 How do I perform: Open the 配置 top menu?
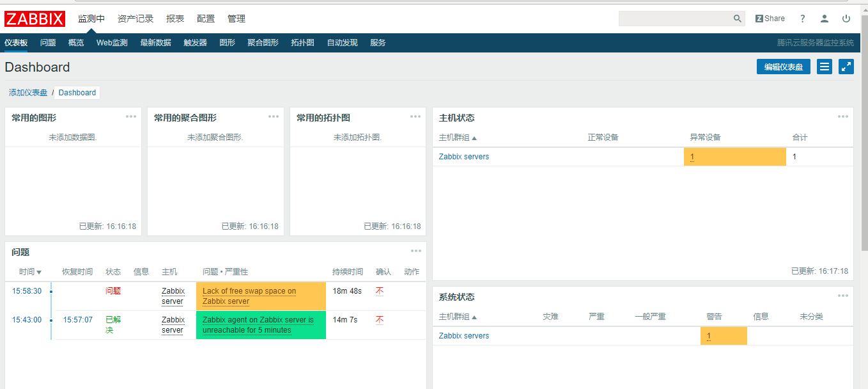point(206,19)
